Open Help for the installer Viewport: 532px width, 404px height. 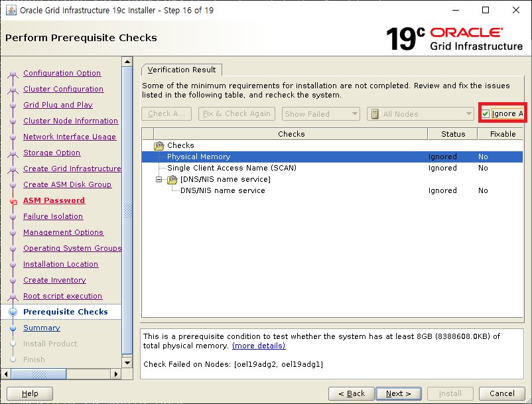(x=30, y=393)
